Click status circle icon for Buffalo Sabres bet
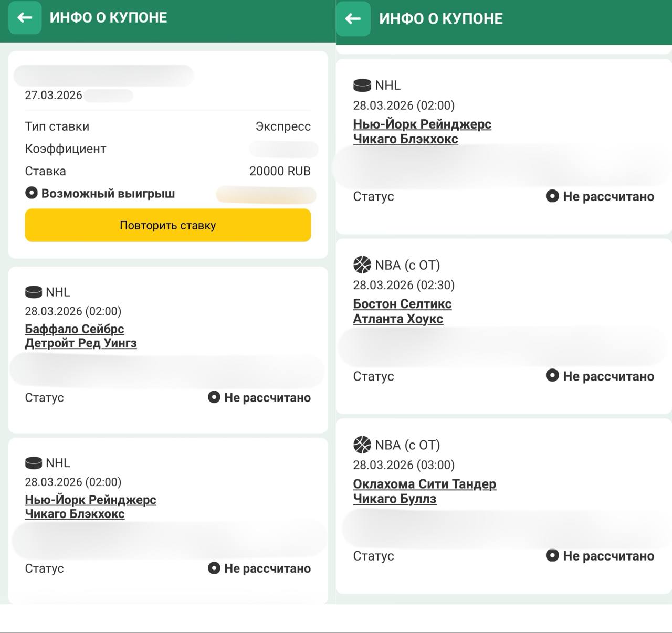Screen dimensions: 672x633 tap(214, 397)
